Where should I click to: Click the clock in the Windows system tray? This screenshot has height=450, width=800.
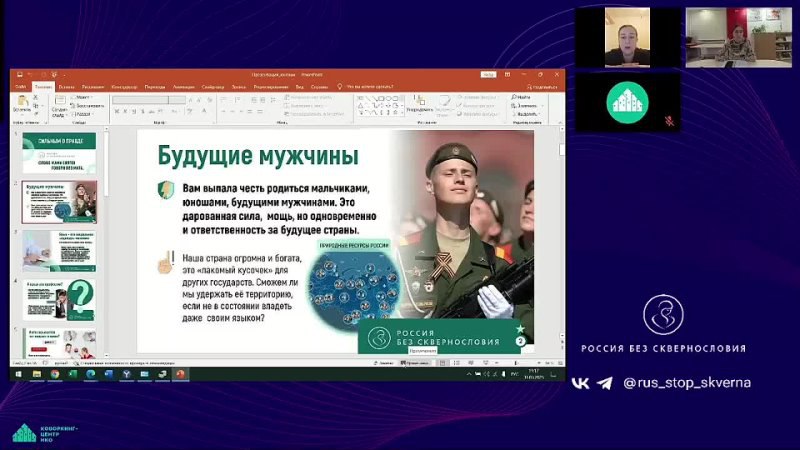(533, 374)
